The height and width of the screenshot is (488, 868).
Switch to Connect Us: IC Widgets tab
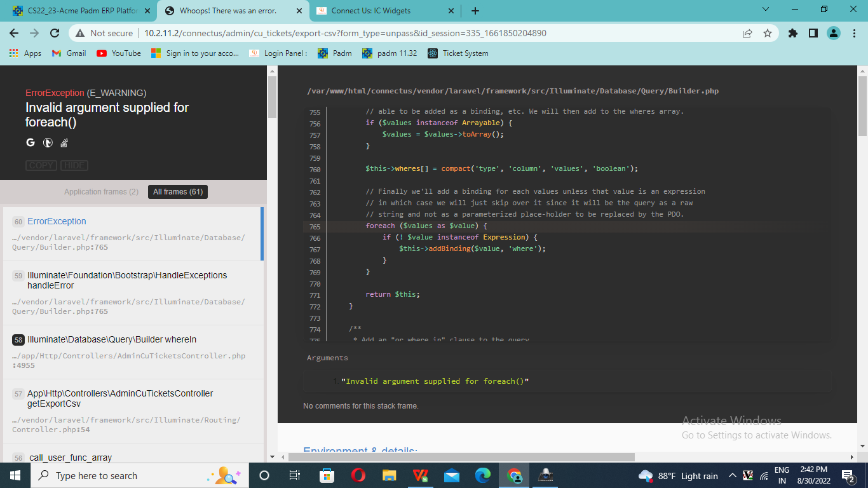click(386, 11)
